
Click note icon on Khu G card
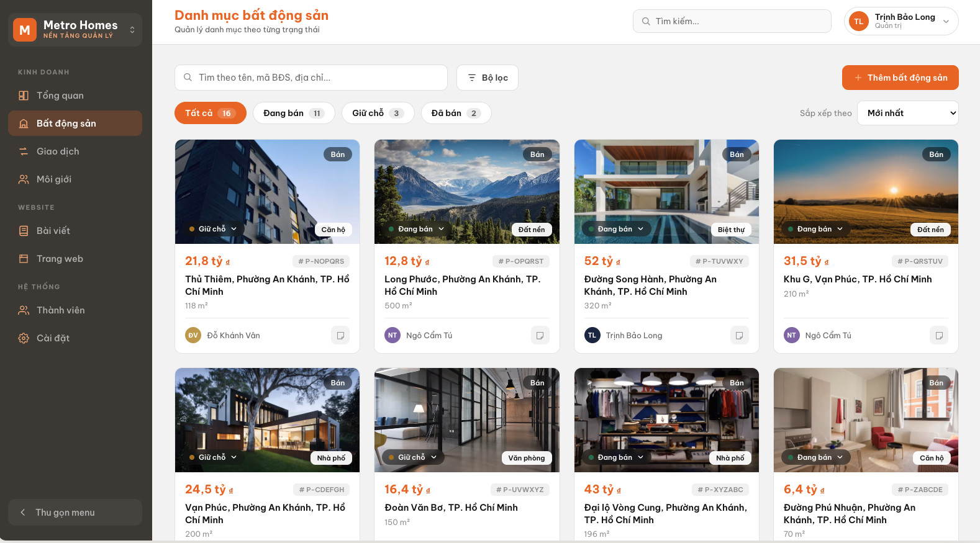pyautogui.click(x=939, y=336)
